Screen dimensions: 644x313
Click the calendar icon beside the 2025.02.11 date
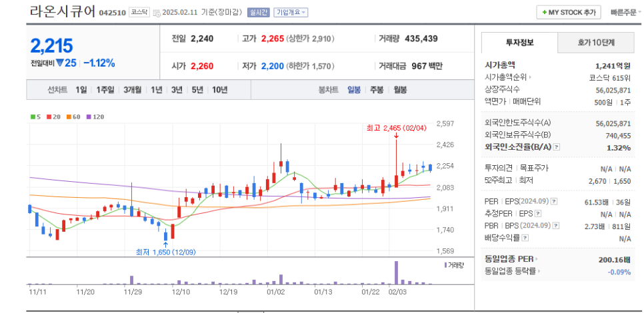157,13
